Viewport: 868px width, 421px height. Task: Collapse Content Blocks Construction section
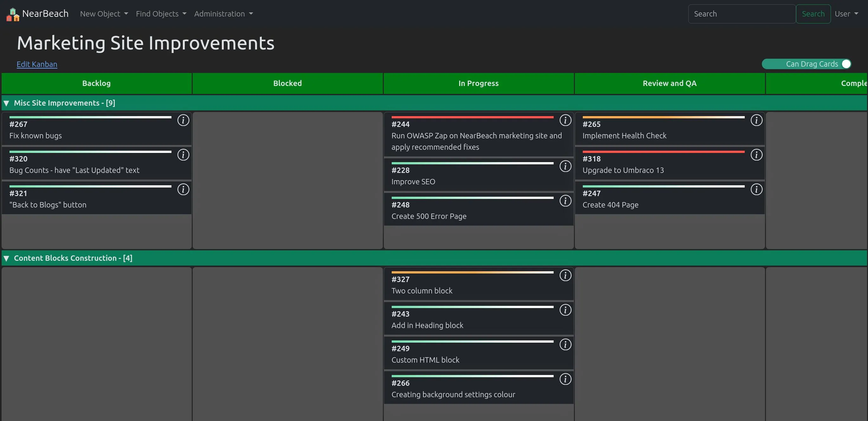(x=6, y=258)
